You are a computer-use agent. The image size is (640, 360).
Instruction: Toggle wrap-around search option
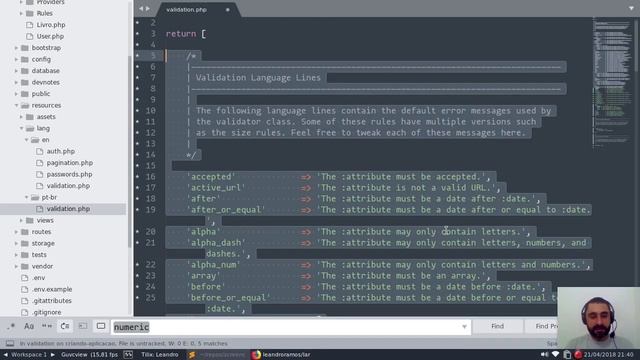tap(65, 326)
